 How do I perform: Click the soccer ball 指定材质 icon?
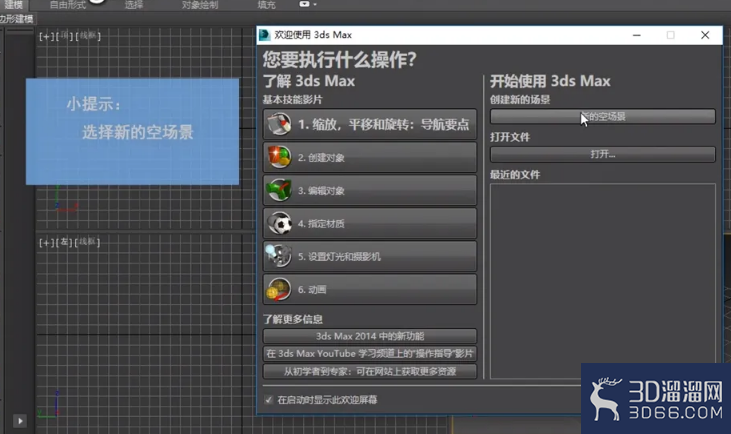[x=279, y=224]
